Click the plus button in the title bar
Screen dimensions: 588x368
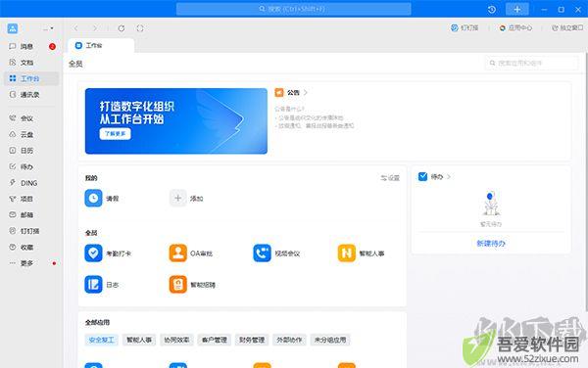(x=517, y=9)
